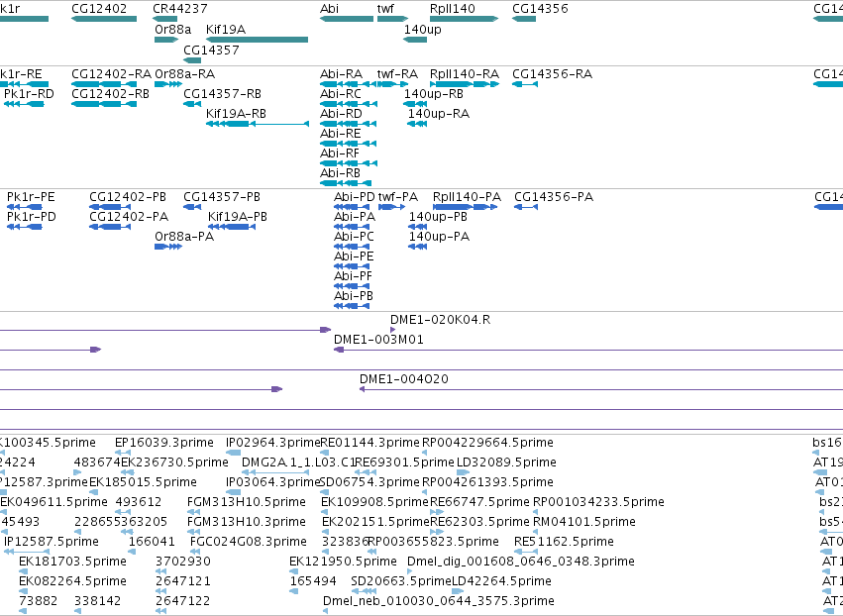The image size is (843, 616).
Task: Select the twf gene label
Action: coord(385,9)
